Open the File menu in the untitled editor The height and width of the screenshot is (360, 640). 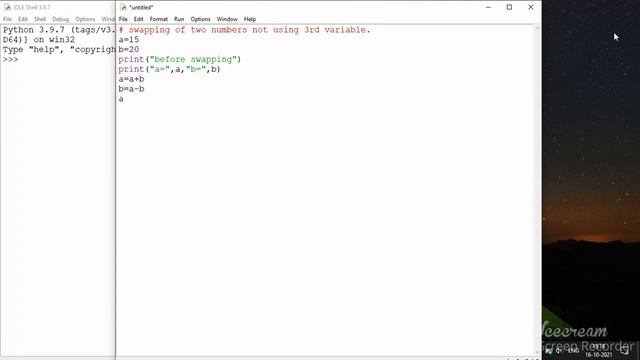(x=123, y=19)
